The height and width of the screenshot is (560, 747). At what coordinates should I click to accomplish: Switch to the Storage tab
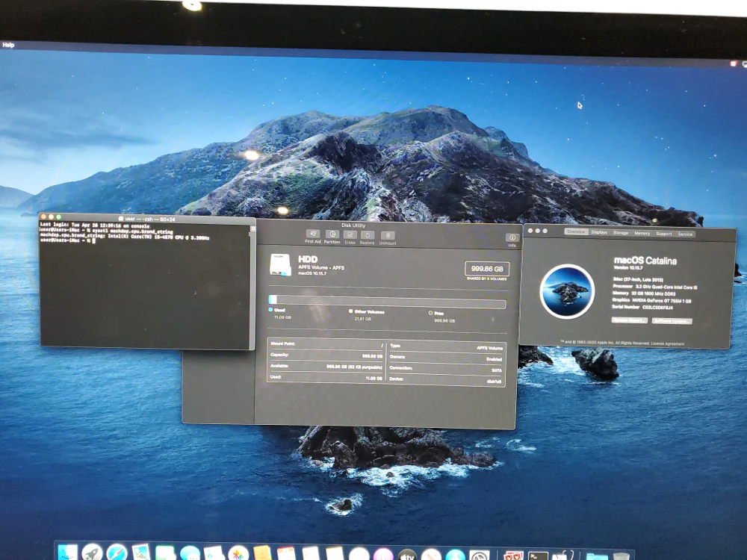[621, 232]
